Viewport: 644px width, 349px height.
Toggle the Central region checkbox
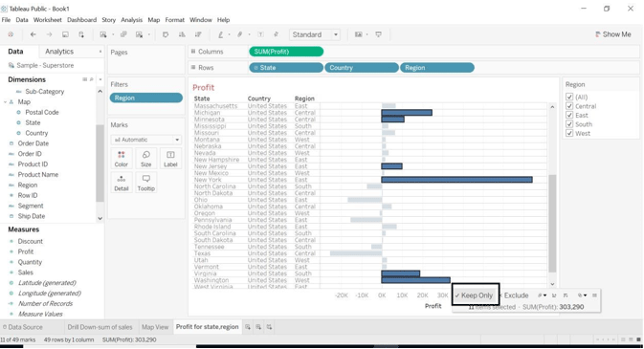pyautogui.click(x=569, y=106)
